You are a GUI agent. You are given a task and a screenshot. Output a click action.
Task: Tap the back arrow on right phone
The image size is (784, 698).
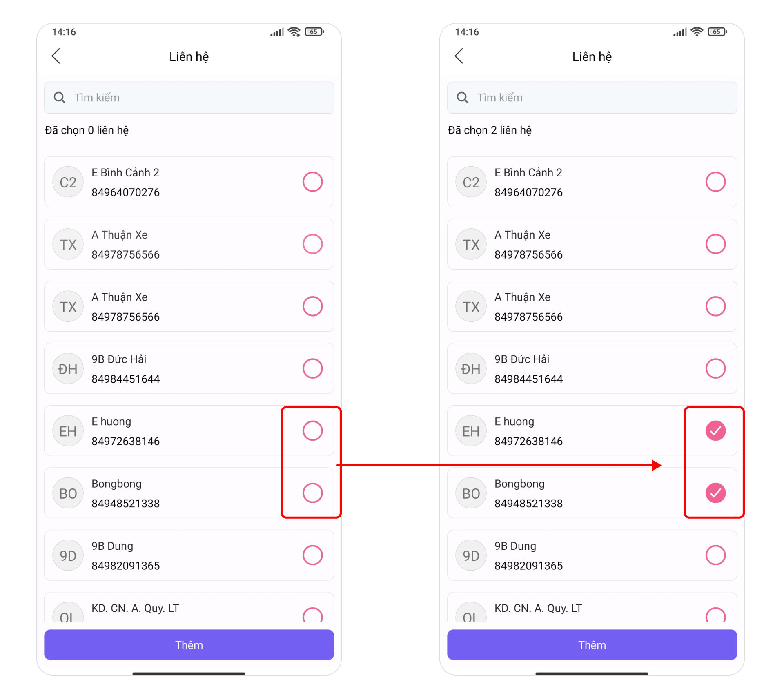(x=459, y=56)
